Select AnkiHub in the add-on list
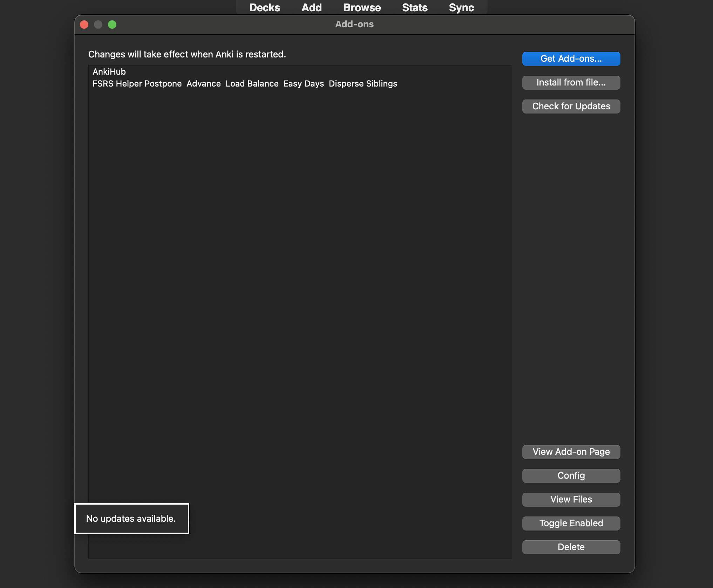The image size is (713, 588). coord(300,71)
